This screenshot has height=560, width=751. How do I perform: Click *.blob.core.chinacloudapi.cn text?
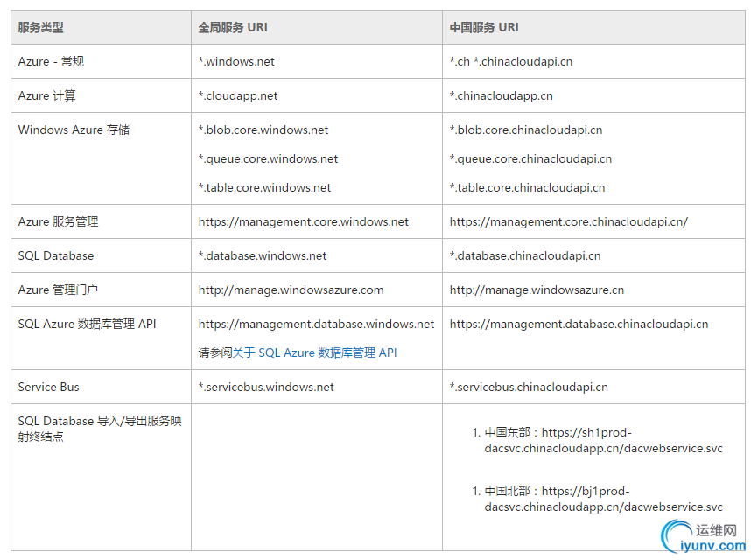click(526, 129)
